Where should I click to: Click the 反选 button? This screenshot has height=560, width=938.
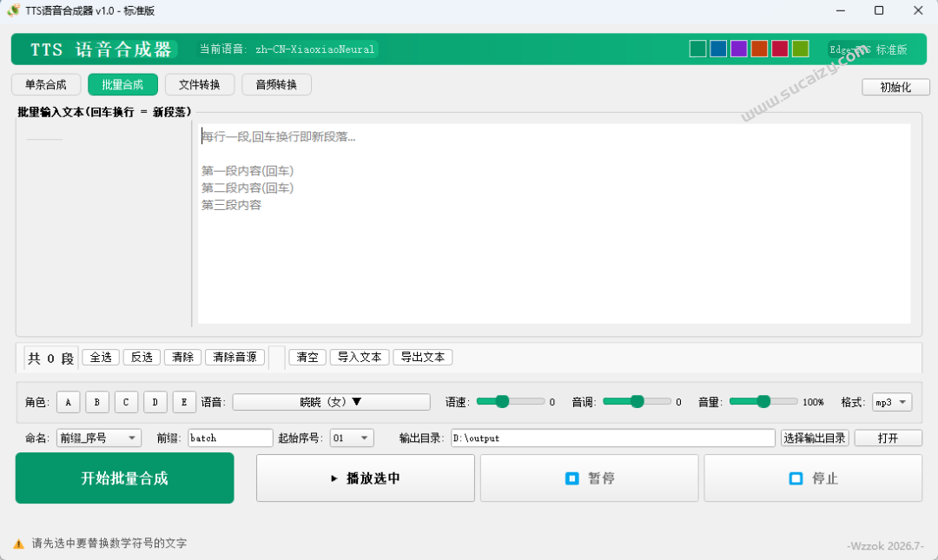click(142, 357)
